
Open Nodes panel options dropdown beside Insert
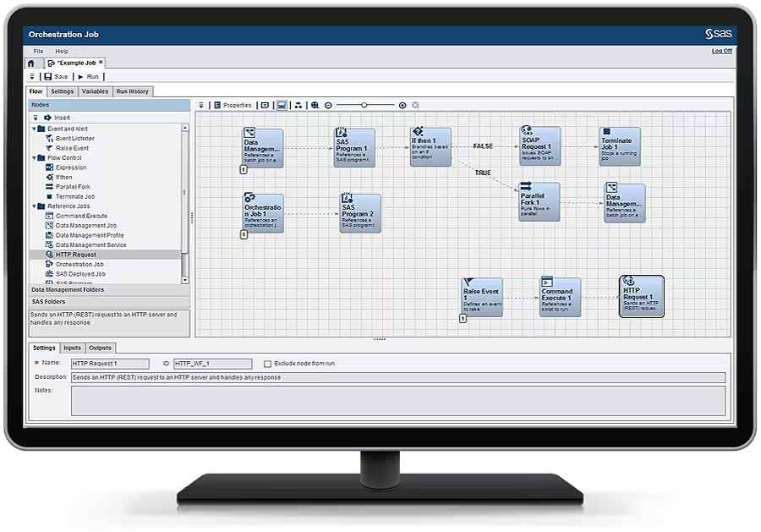pos(36,118)
